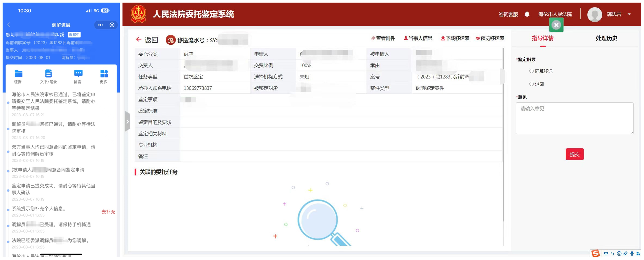Click the IME skin pen icon

coord(625,254)
